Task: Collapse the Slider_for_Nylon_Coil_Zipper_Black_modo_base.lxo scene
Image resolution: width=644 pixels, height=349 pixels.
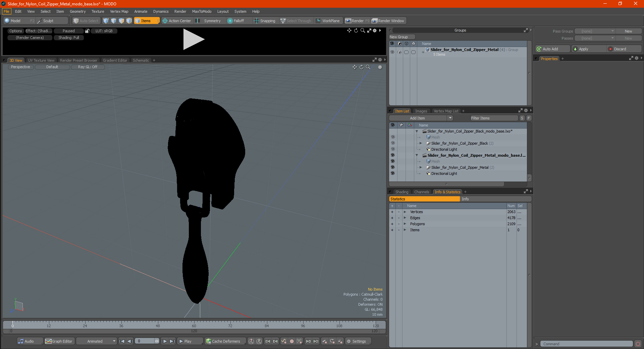Action: 417,131
